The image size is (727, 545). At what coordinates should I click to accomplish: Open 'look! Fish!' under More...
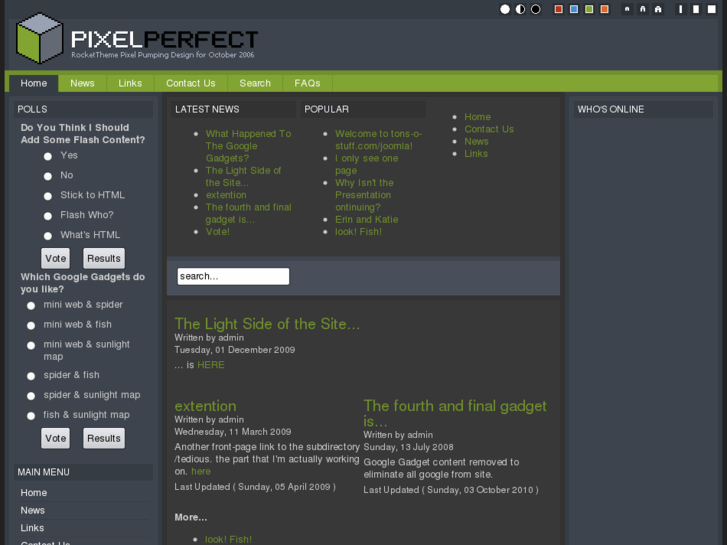tap(228, 539)
